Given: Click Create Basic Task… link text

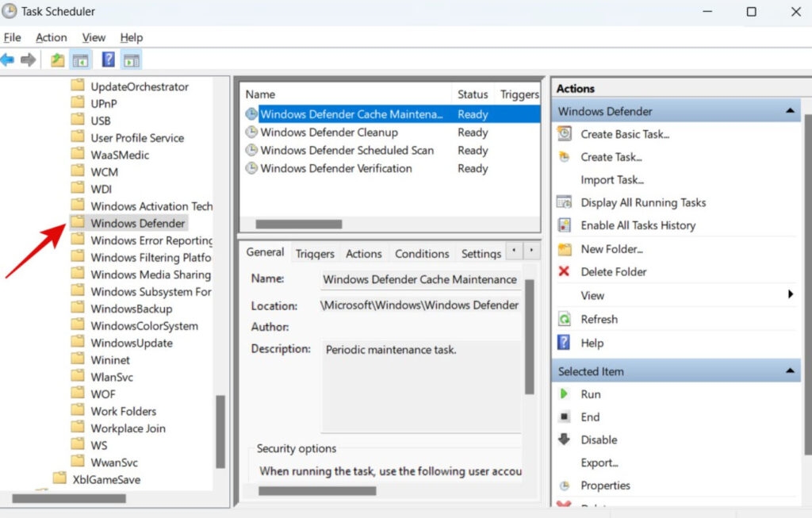Looking at the screenshot, I should click(625, 134).
